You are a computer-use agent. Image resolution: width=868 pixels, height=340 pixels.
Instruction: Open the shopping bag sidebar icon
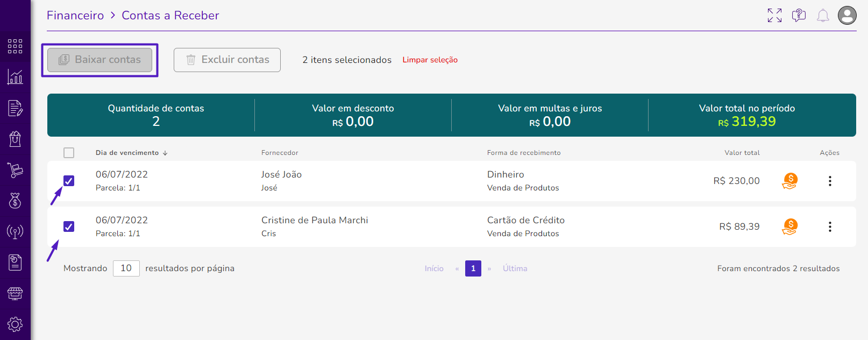[x=15, y=139]
